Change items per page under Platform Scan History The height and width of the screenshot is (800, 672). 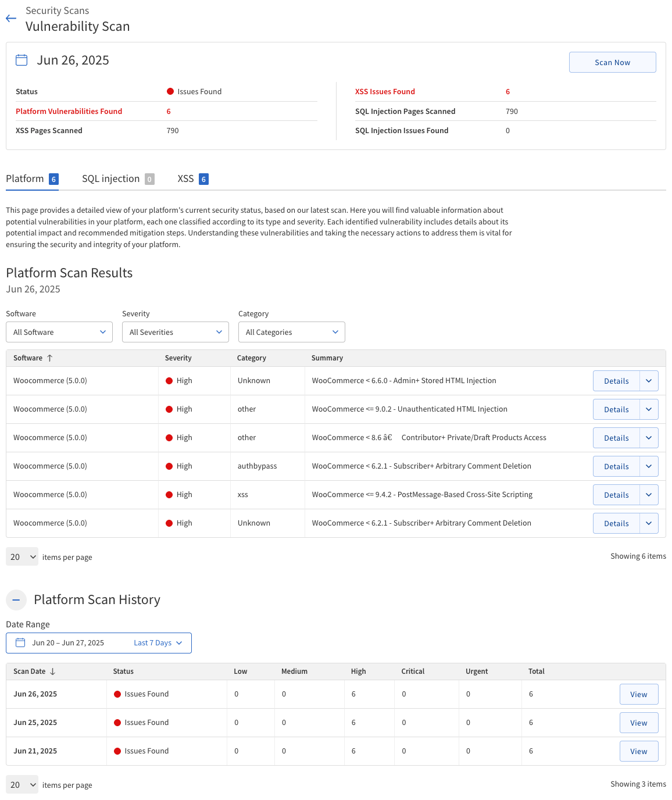coord(22,785)
